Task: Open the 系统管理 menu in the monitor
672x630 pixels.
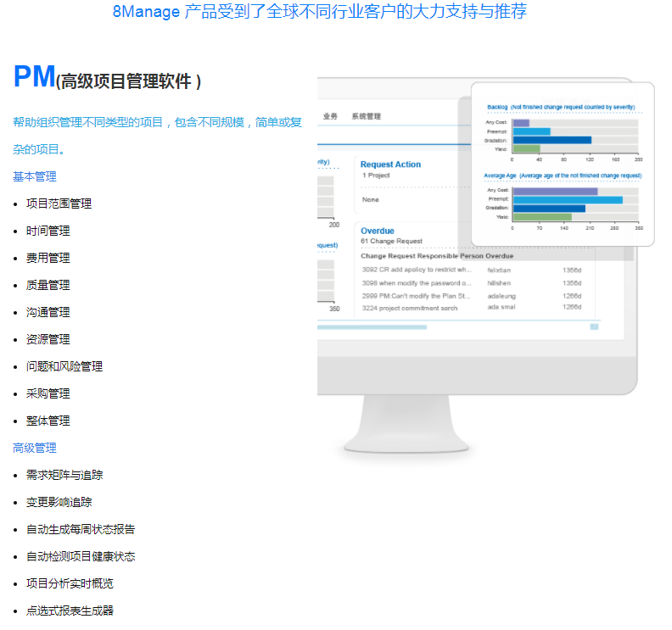Action: (x=367, y=116)
